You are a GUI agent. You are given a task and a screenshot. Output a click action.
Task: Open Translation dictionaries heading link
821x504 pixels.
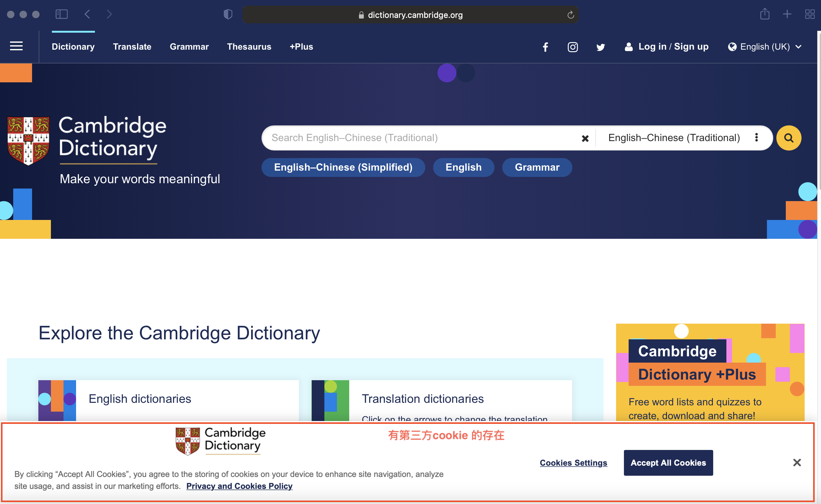422,399
